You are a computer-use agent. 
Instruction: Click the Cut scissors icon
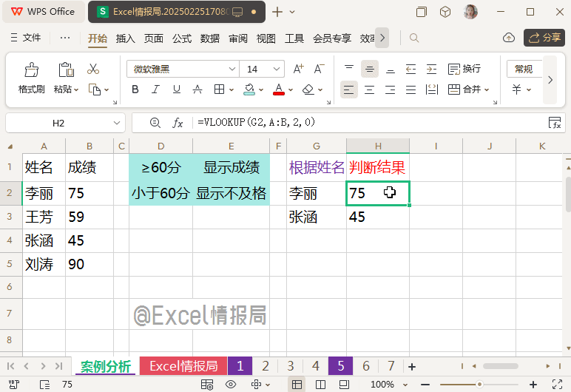coord(93,69)
